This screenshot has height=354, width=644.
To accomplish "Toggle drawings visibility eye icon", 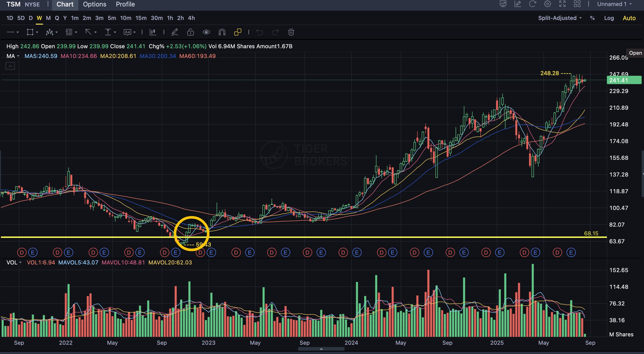I will click(206, 32).
